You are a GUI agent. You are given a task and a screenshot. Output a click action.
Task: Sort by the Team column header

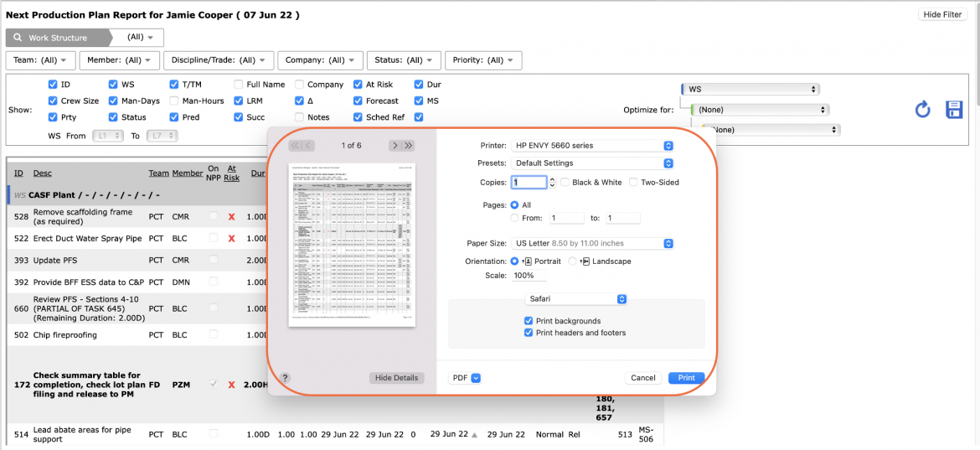(x=159, y=173)
